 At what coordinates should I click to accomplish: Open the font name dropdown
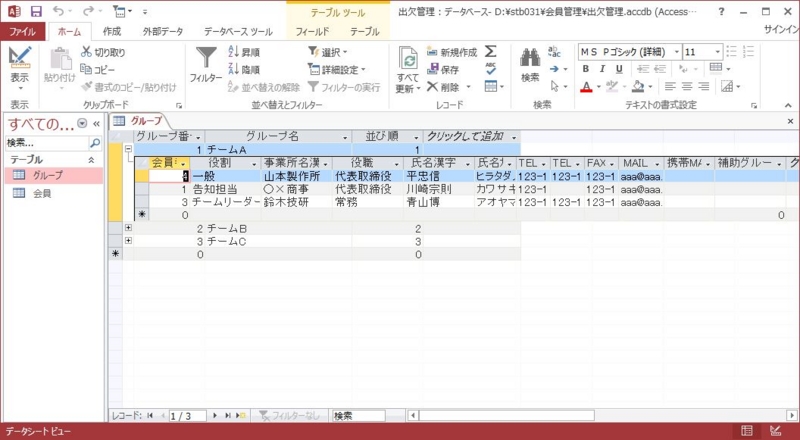tap(677, 52)
